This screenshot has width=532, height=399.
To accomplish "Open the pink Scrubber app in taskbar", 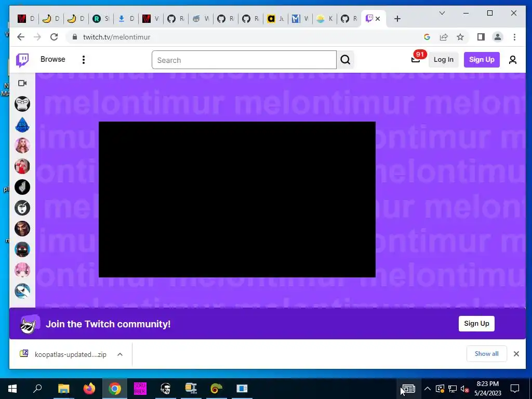I will pos(140,389).
